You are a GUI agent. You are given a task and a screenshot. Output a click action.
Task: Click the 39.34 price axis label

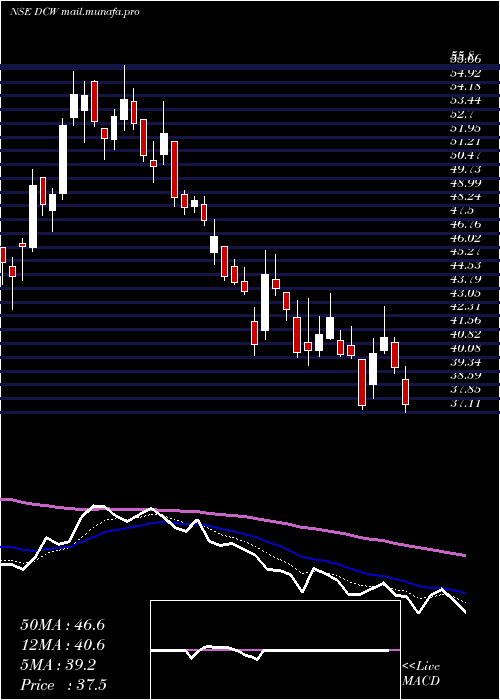466,362
